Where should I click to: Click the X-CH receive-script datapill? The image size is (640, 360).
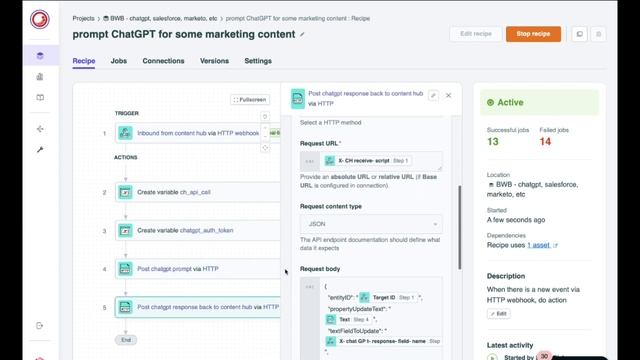[368, 161]
